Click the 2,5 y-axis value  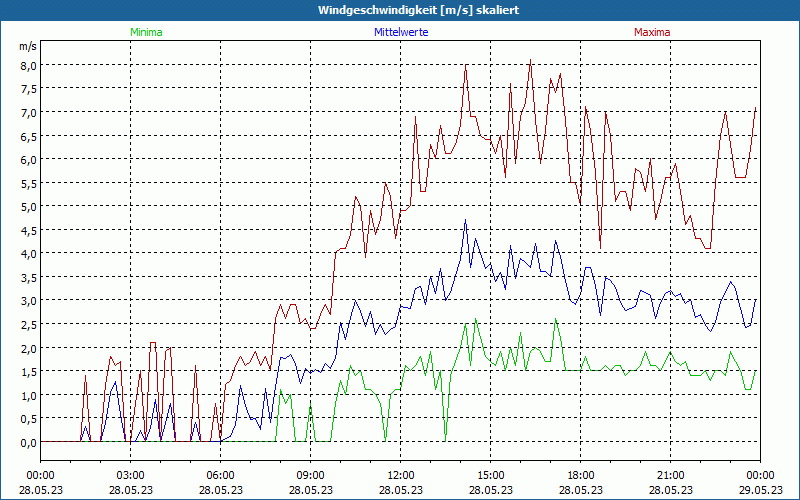click(28, 324)
